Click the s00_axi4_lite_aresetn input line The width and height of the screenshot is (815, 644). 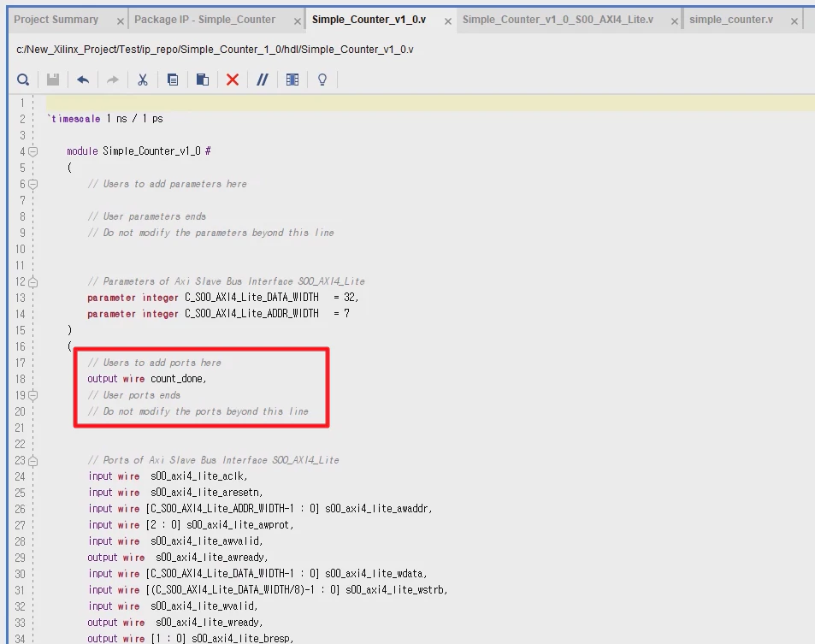tap(175, 493)
